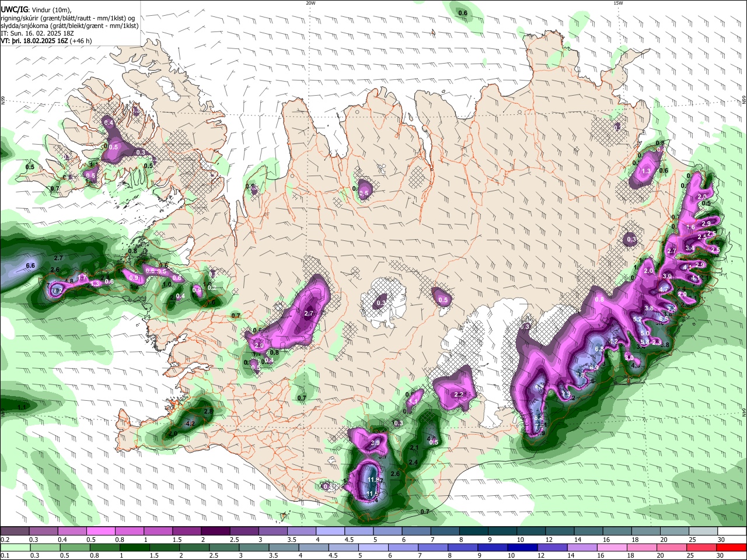Click the 'slydda/snjókoma' legend description line

pyautogui.click(x=69, y=26)
